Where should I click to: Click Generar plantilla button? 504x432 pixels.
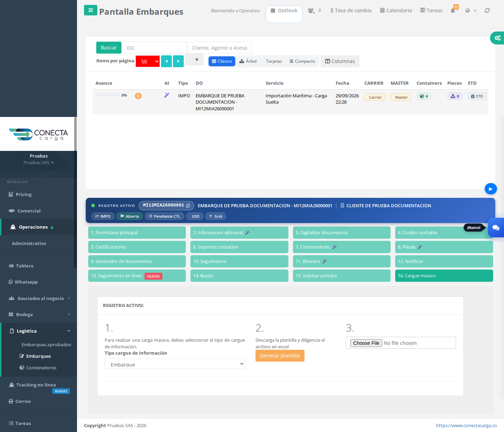click(x=280, y=356)
